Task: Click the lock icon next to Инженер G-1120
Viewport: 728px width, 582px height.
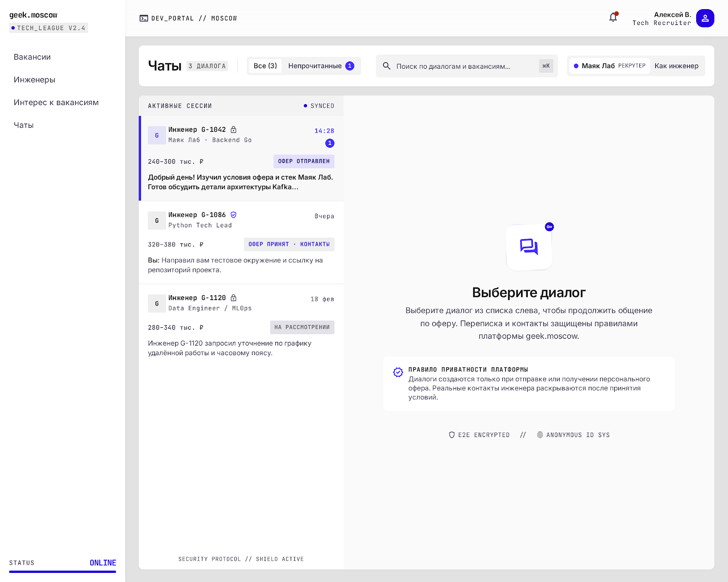Action: tap(233, 298)
